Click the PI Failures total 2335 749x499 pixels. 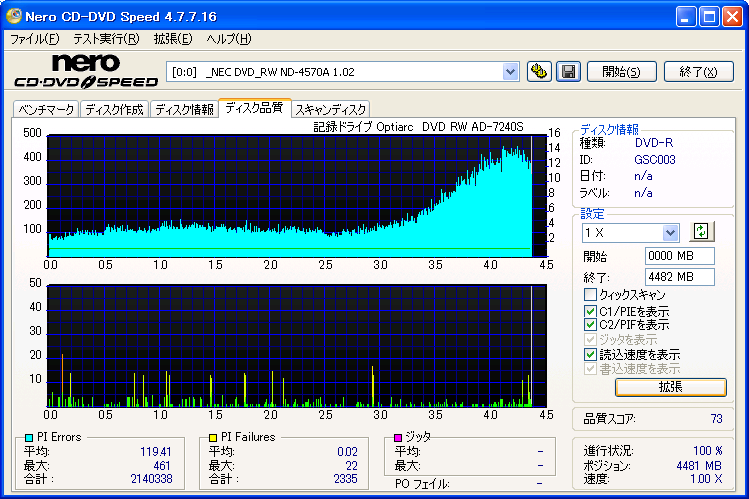point(345,478)
